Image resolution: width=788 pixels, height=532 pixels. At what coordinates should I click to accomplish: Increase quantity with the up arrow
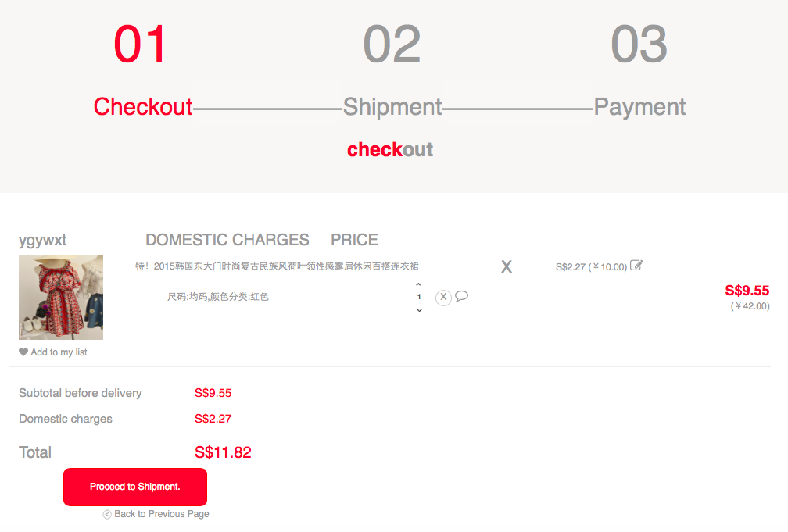coord(419,284)
